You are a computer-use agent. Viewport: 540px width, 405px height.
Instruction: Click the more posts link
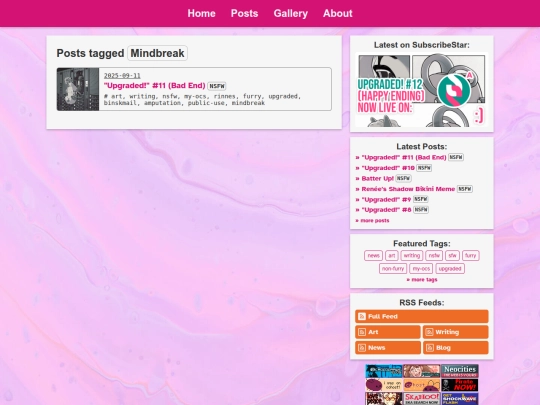372,220
